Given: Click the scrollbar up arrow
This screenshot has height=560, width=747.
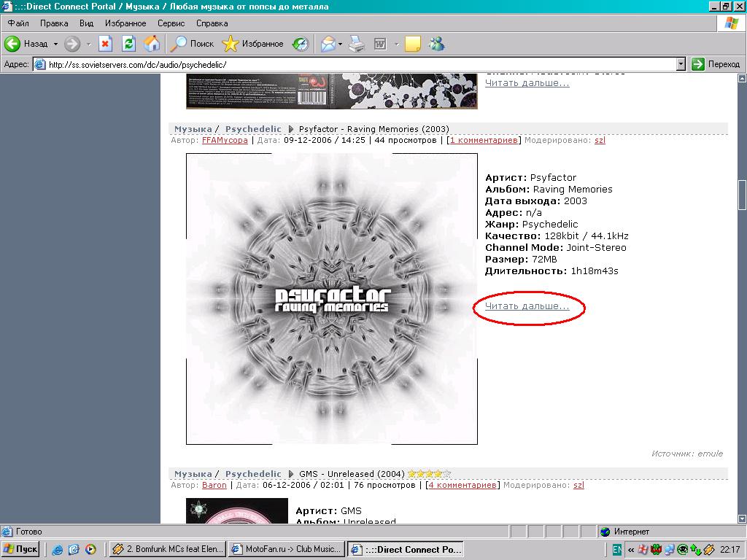Looking at the screenshot, I should [742, 79].
